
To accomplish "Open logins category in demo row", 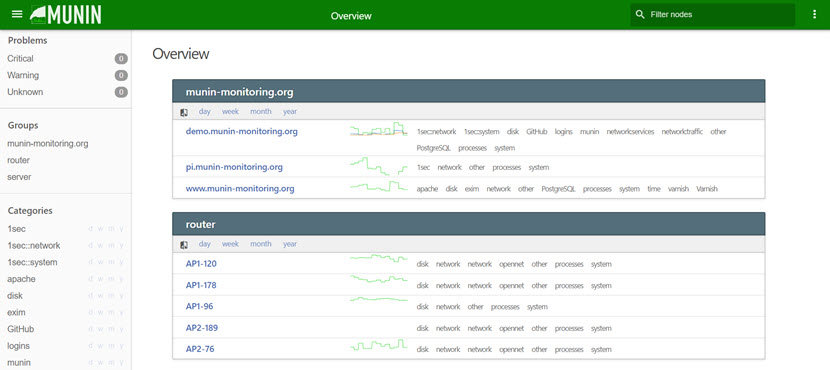I will pos(564,132).
